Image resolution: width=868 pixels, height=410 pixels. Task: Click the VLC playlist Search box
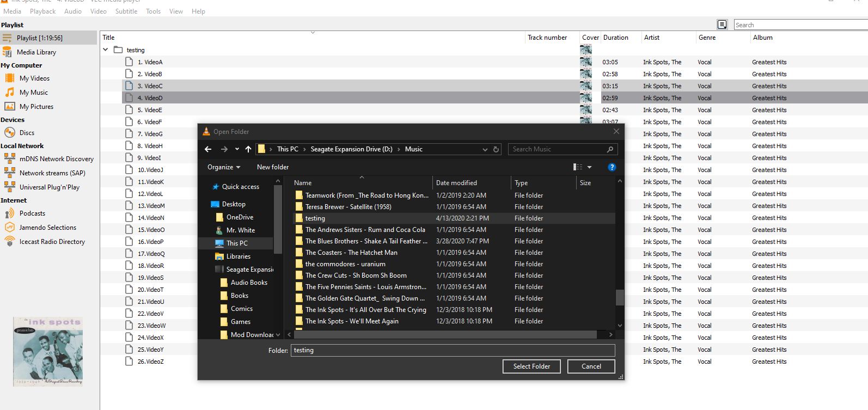[x=800, y=25]
